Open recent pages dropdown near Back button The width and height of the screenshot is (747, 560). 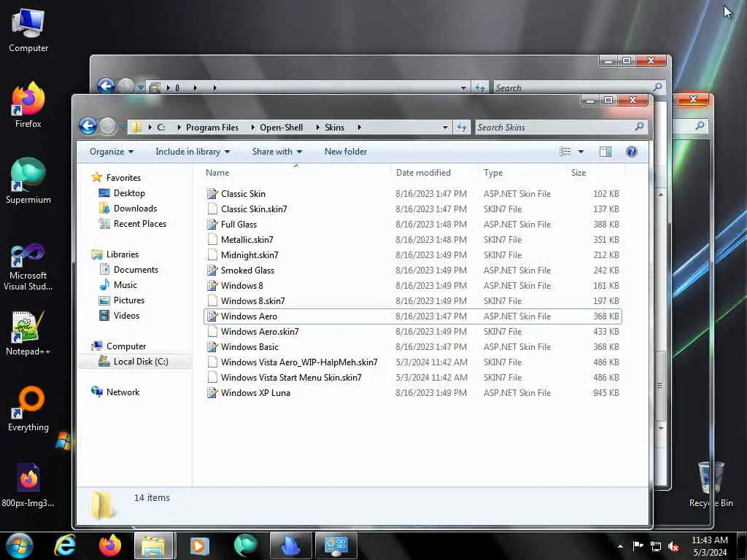click(122, 127)
